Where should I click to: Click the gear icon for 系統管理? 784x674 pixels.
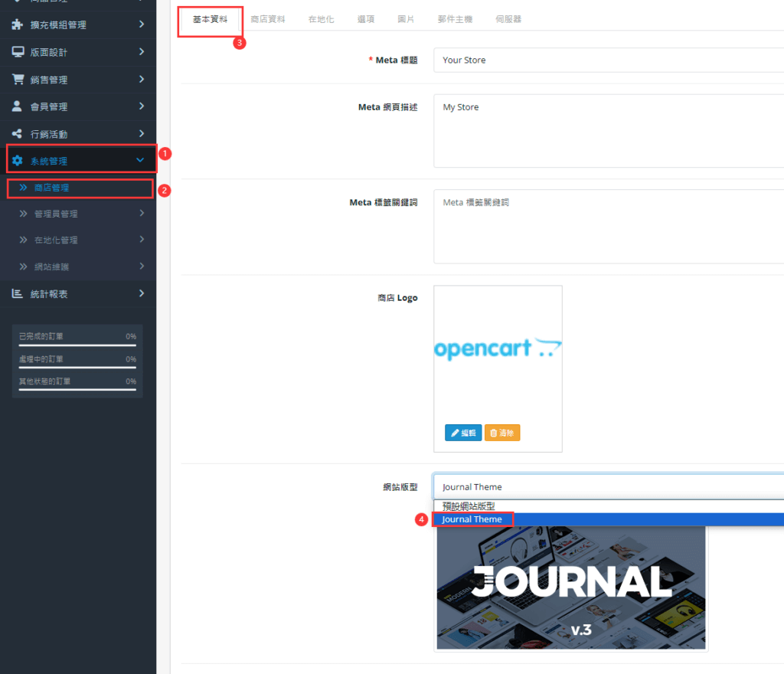tap(18, 161)
